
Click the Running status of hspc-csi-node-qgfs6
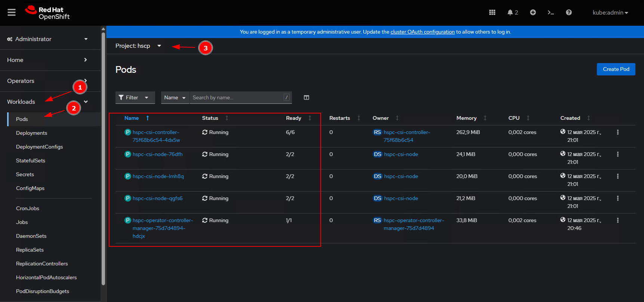pyautogui.click(x=215, y=198)
